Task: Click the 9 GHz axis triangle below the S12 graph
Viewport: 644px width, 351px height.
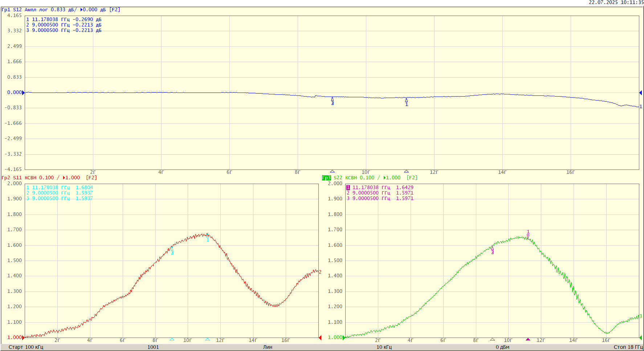Action: pos(332,171)
